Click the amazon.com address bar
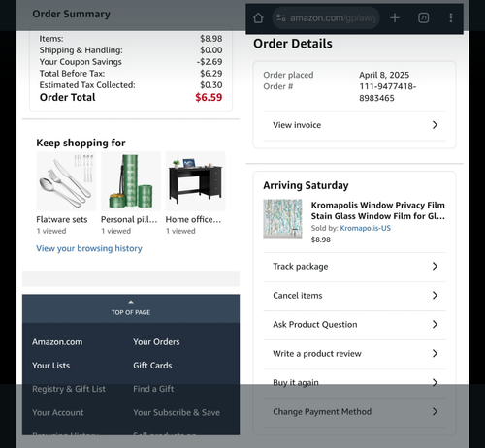485x448 pixels. tap(326, 17)
